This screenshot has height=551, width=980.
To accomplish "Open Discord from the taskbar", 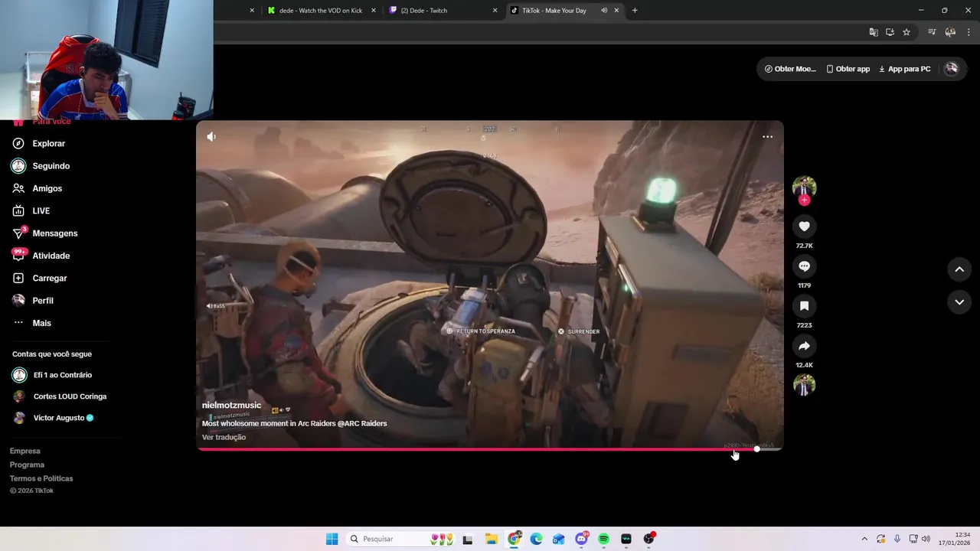I will coord(581,539).
